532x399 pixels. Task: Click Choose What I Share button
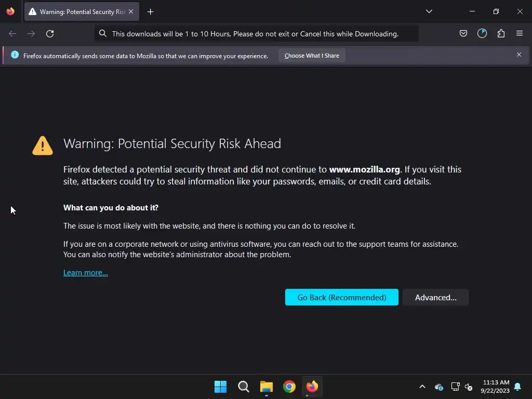[312, 56]
